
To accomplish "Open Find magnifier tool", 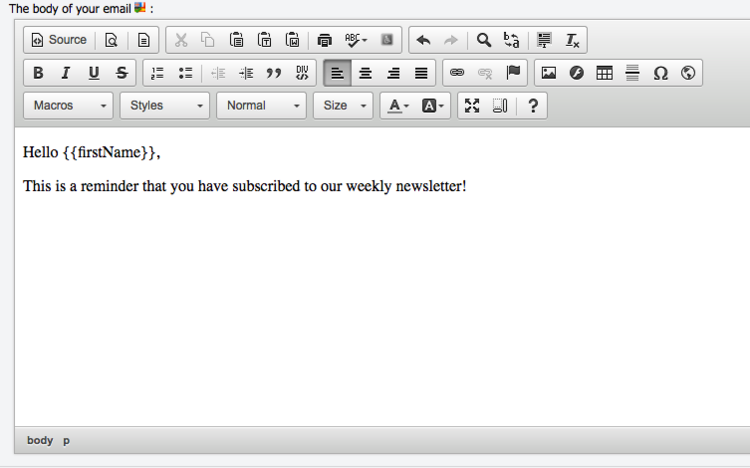I will [484, 40].
